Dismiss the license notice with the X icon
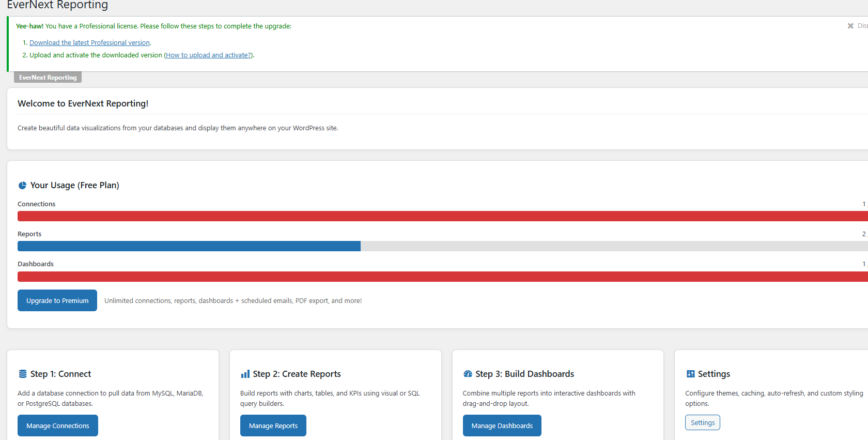868x440 pixels. [x=850, y=26]
